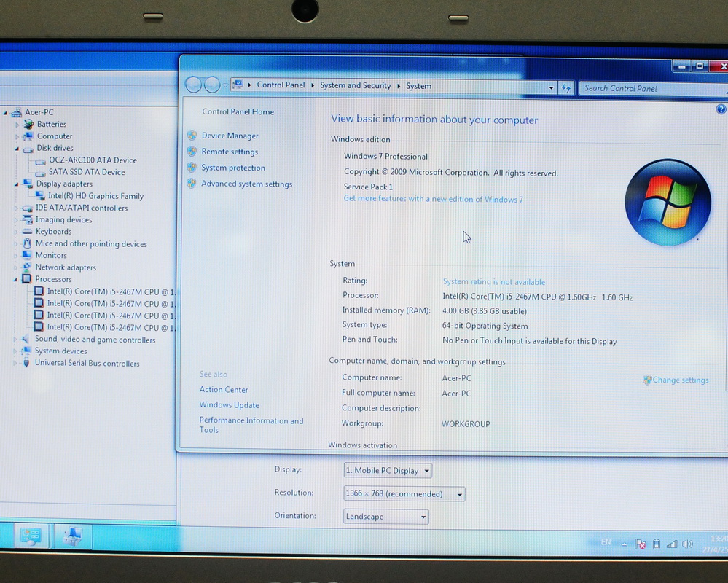The width and height of the screenshot is (728, 583).
Task: Open the Device Manager link
Action: (230, 136)
